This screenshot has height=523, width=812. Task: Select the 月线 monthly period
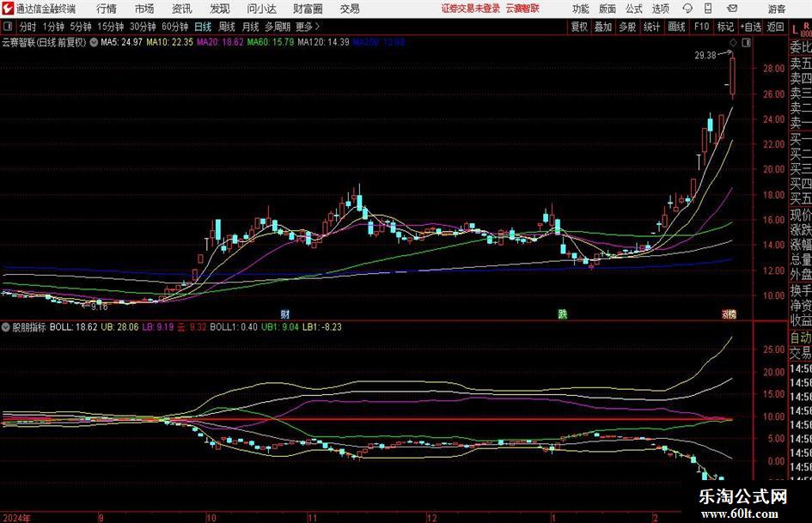[250, 27]
